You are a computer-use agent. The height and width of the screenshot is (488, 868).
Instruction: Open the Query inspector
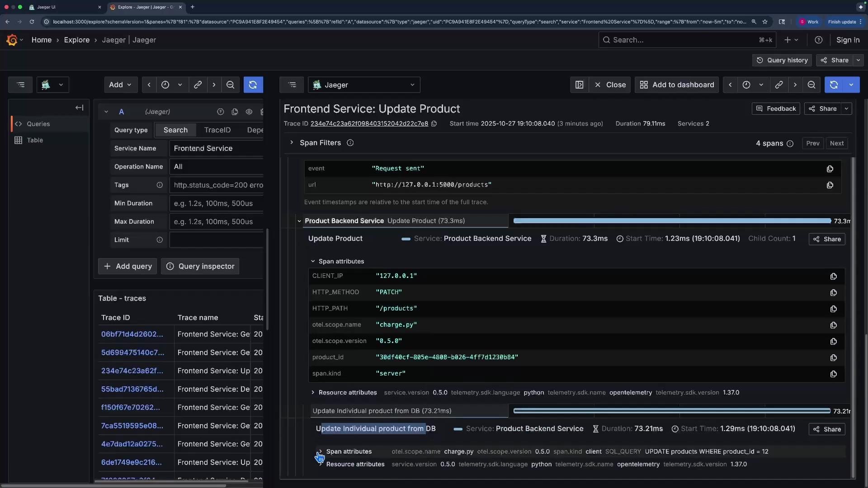pos(200,266)
